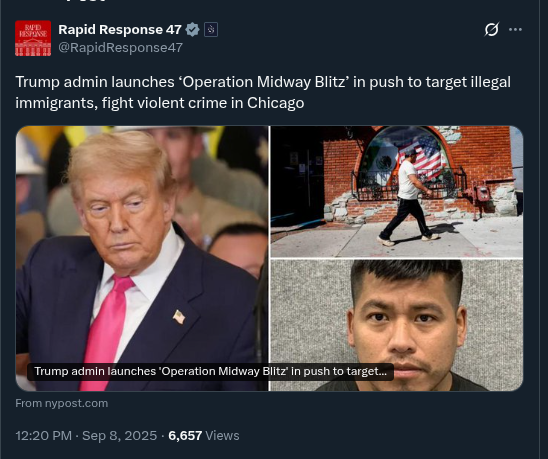
Task: Click the nypost.com domain text
Action: coord(76,403)
